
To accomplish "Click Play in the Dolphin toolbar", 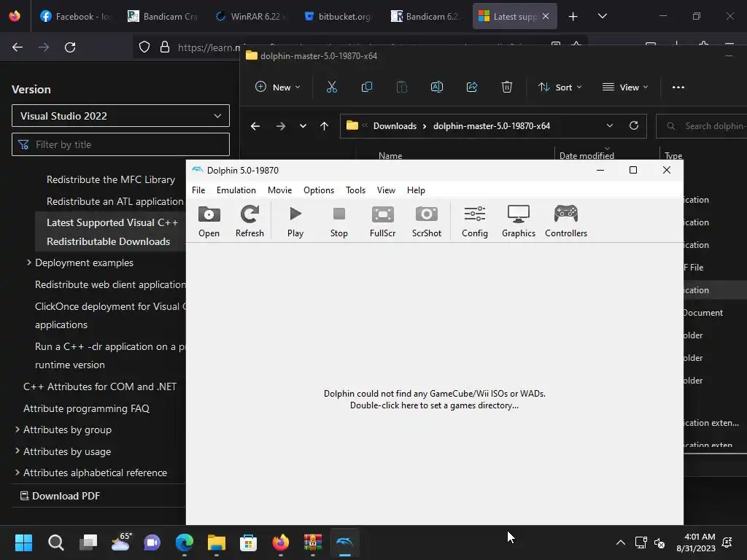I will (x=295, y=222).
